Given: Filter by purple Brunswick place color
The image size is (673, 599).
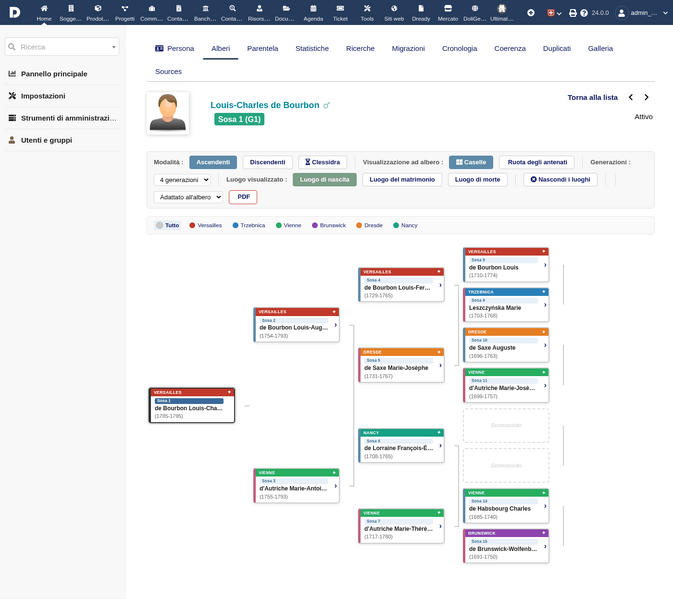Looking at the screenshot, I should point(329,225).
